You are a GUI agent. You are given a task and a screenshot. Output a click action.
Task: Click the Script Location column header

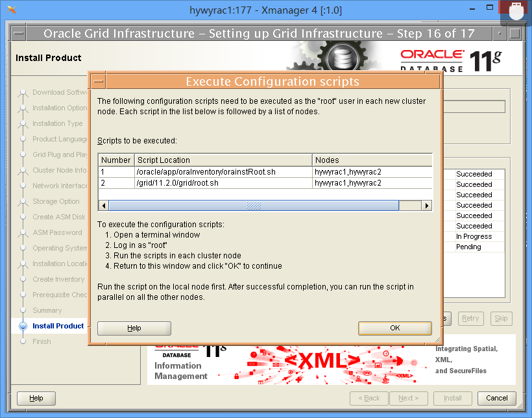click(223, 160)
